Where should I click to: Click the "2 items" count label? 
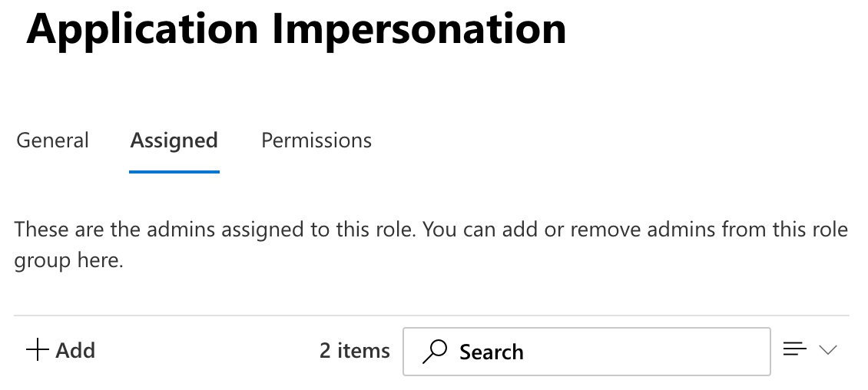click(354, 351)
